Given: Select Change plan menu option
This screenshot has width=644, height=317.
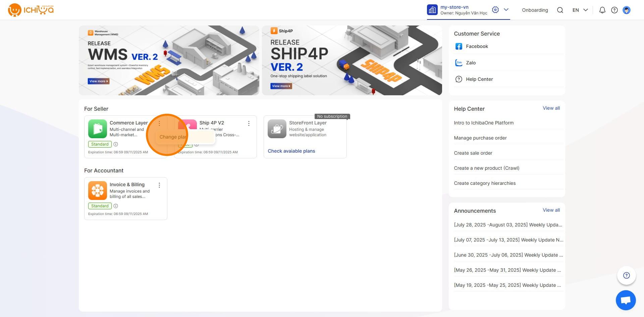Looking at the screenshot, I should coord(185,137).
